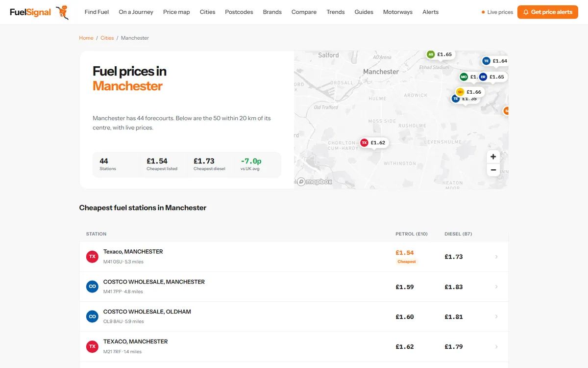Click the Fuel prices in Manchester heading
Viewport: 588px width, 368px height.
130,79
